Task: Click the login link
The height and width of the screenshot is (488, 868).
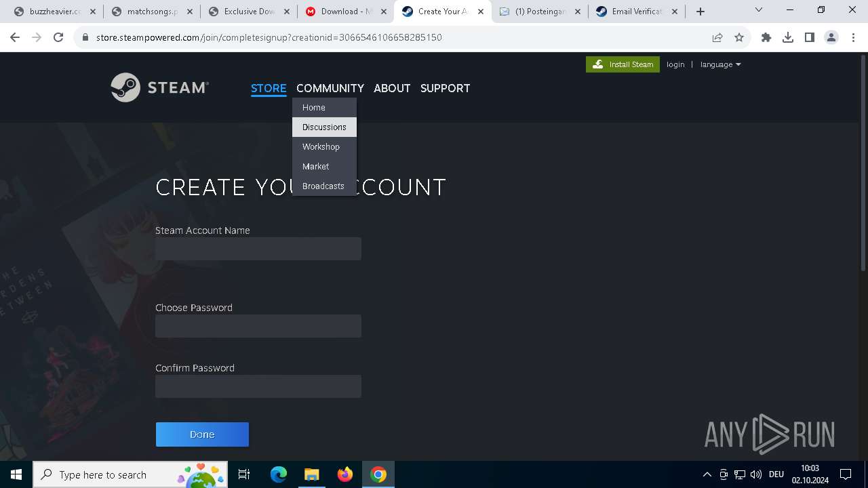Action: point(675,64)
